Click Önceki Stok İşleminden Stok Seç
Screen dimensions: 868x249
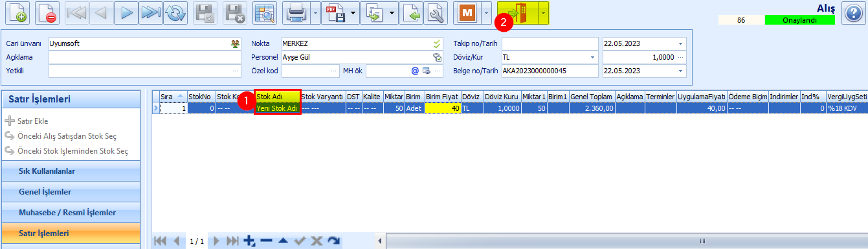tap(72, 151)
